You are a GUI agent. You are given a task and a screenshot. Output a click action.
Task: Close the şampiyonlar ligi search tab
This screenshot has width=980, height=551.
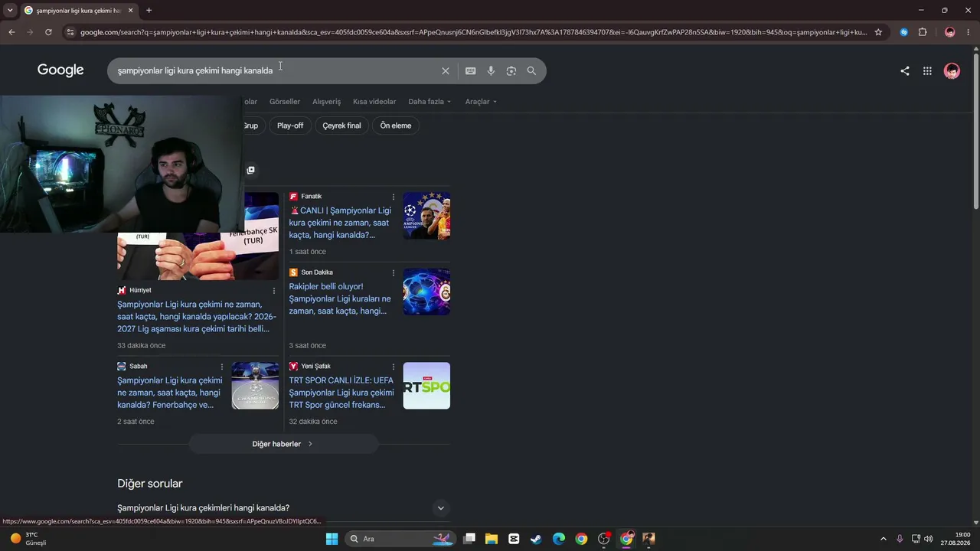pos(130,11)
